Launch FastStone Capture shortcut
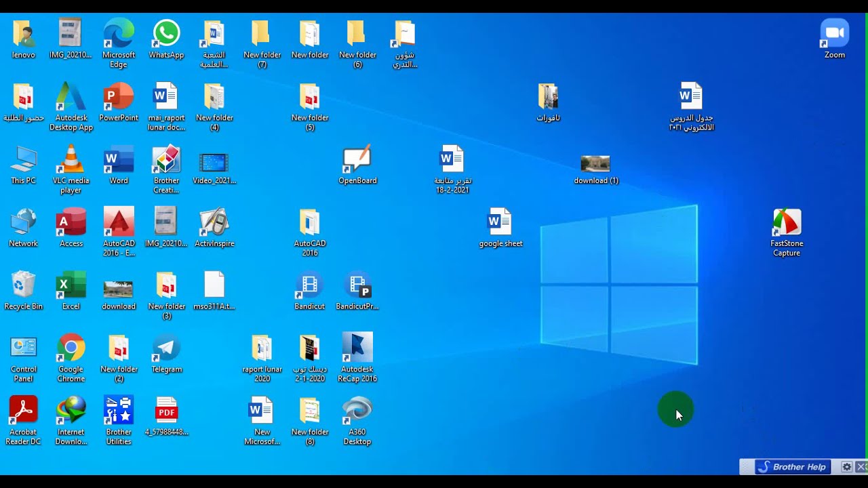The image size is (868, 488). click(x=787, y=232)
